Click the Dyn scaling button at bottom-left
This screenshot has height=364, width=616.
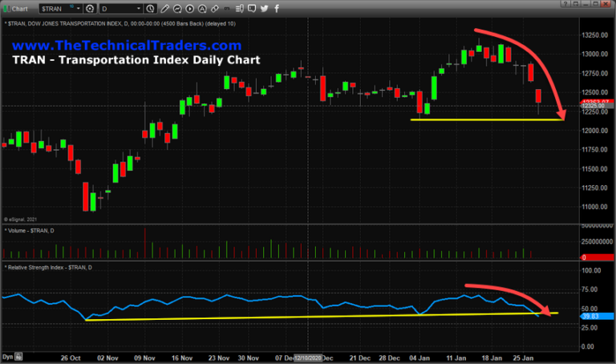coord(8,356)
